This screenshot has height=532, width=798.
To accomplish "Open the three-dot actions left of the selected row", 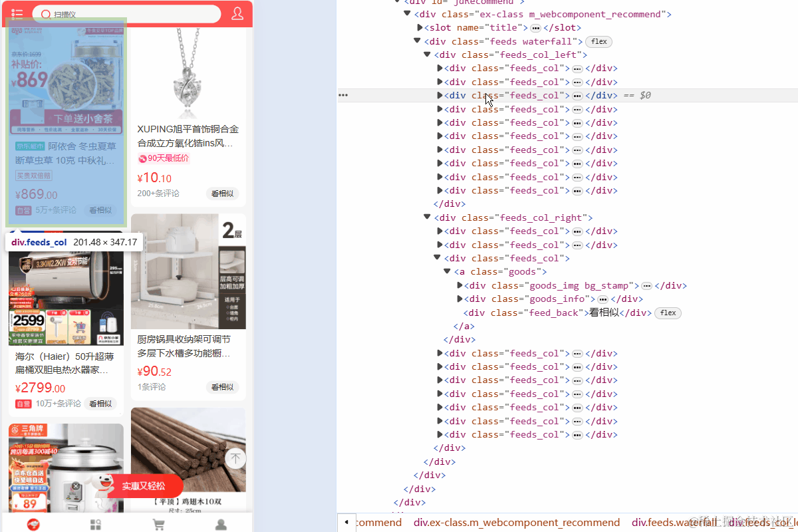I will coord(343,95).
